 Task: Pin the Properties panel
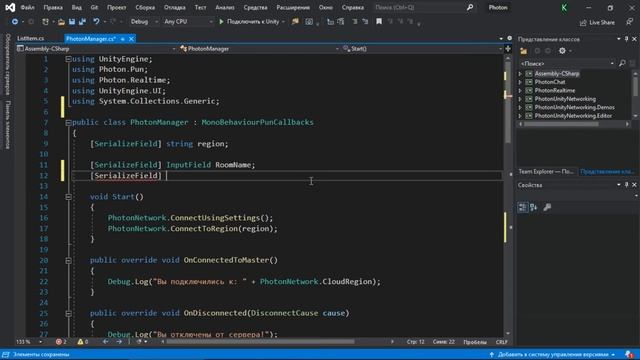[x=627, y=185]
